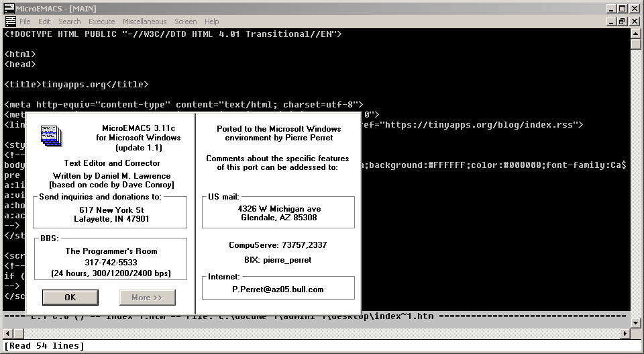Click the MicroEMACS title bar system icon
This screenshot has width=644, height=354.
click(9, 8)
